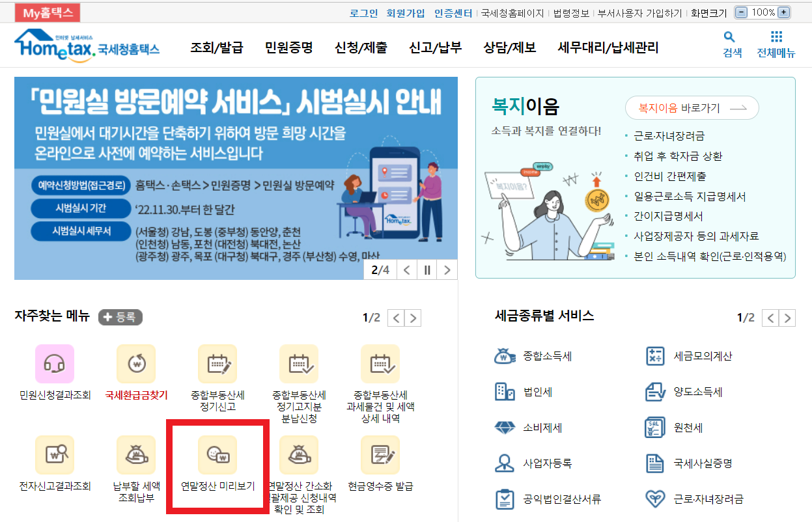Pause the banner slideshow
The width and height of the screenshot is (812, 522).
point(427,270)
